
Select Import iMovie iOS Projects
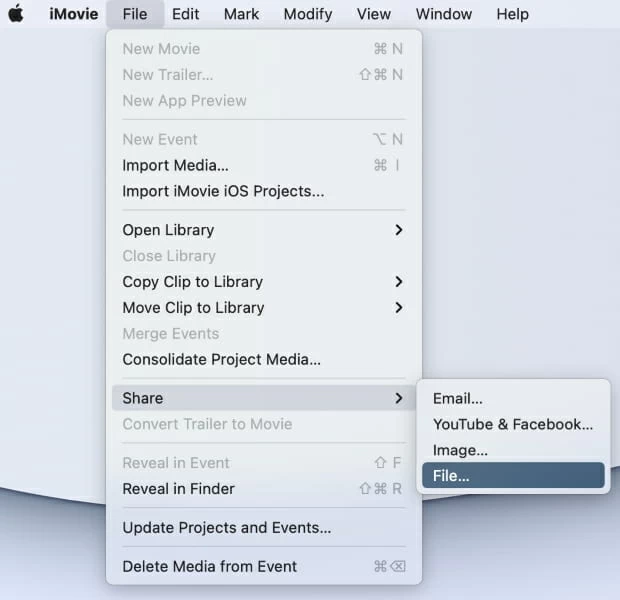coord(223,191)
